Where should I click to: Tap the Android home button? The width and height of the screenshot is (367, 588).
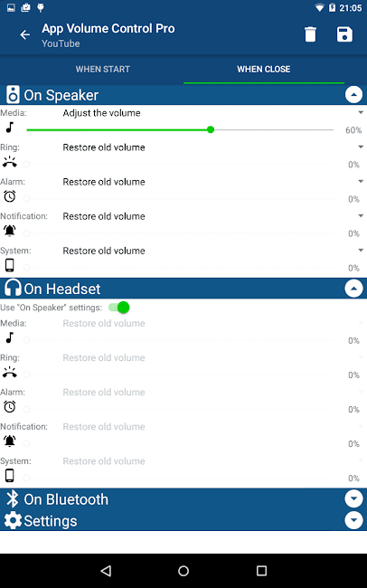183,571
